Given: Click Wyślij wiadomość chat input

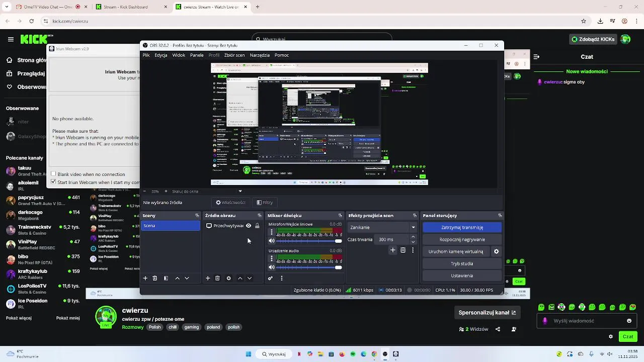Looking at the screenshot, I should (x=587, y=321).
